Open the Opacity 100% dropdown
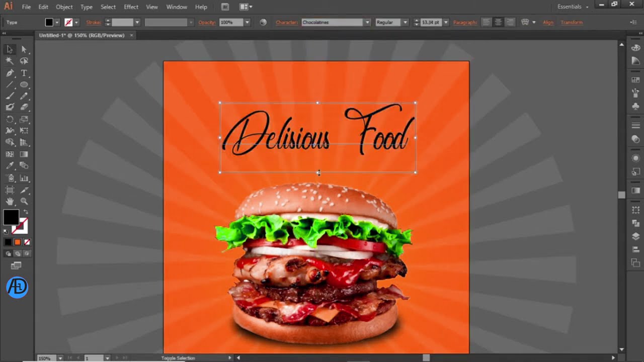644x362 pixels. pos(247,22)
